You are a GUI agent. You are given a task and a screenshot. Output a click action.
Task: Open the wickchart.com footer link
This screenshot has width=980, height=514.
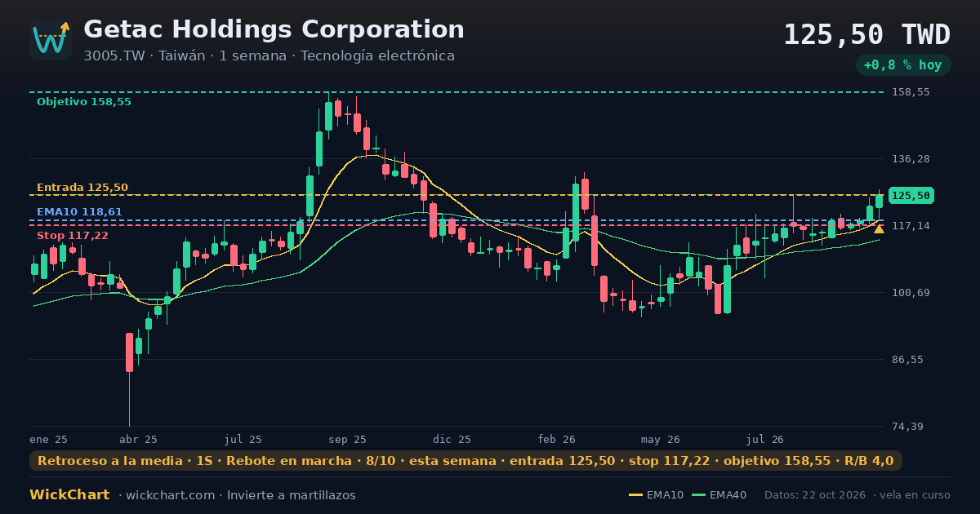pyautogui.click(x=170, y=495)
